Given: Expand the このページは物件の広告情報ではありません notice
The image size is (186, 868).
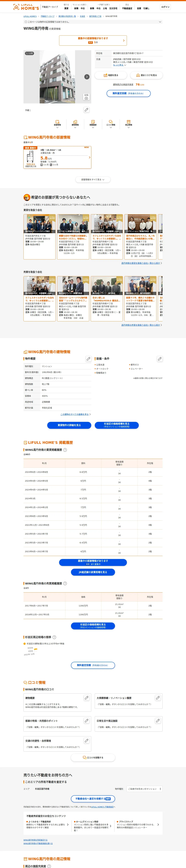Looking at the screenshot, I should click(x=93, y=22).
